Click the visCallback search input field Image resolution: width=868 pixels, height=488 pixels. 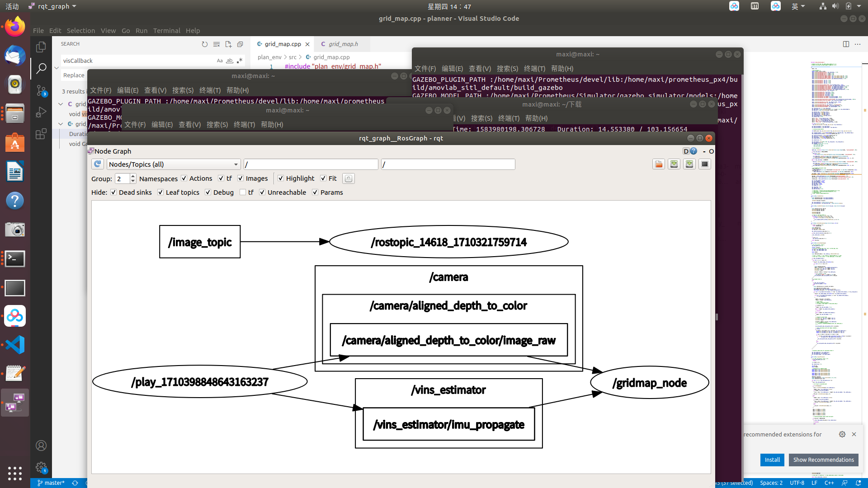point(136,61)
